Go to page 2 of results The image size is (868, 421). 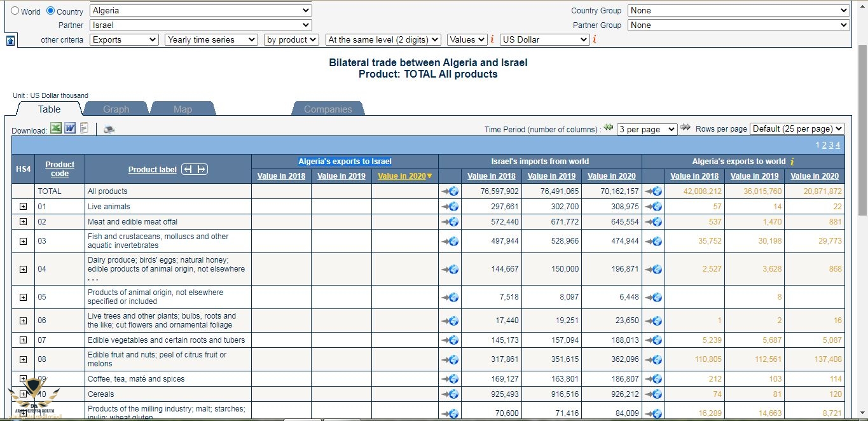click(824, 145)
